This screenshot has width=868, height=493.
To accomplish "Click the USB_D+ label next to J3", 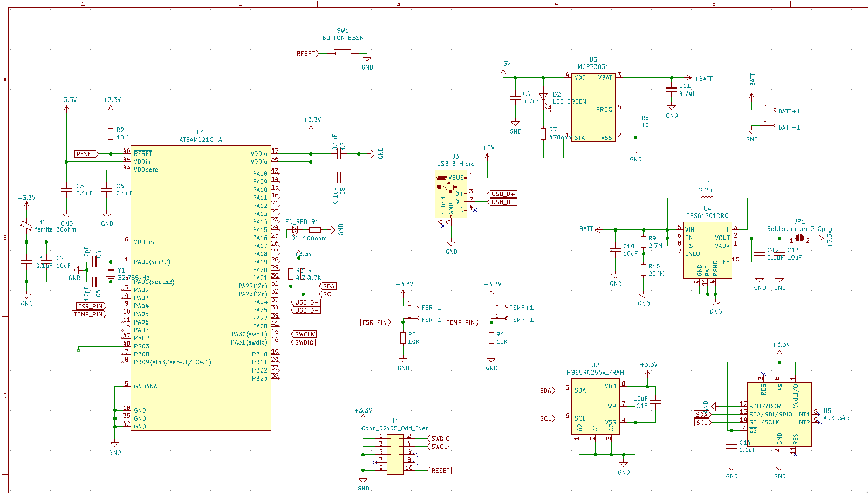I will pos(503,194).
